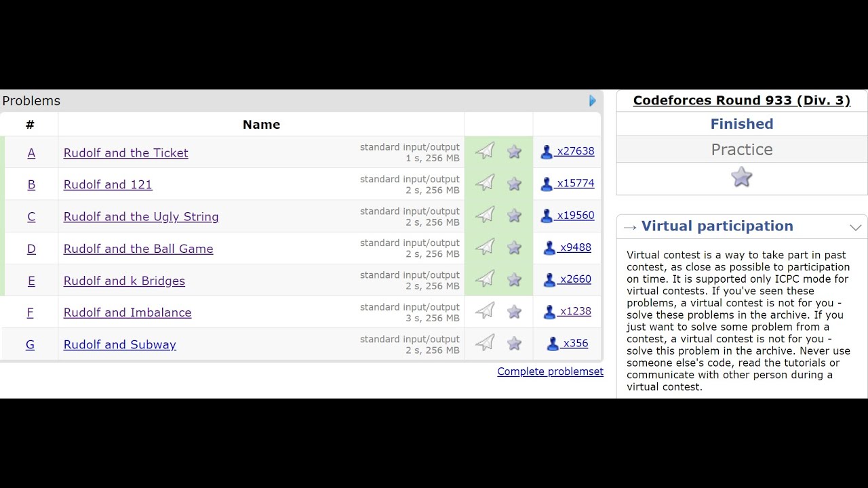Add problem A to favourites with star
Image resolution: width=868 pixels, height=488 pixels.
(x=515, y=151)
